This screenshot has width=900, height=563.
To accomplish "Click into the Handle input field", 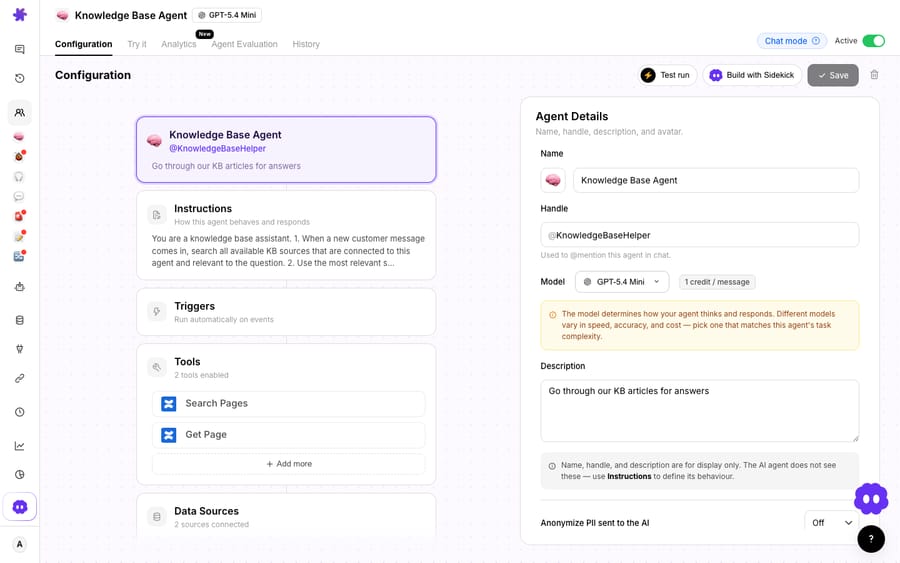I will pos(700,235).
